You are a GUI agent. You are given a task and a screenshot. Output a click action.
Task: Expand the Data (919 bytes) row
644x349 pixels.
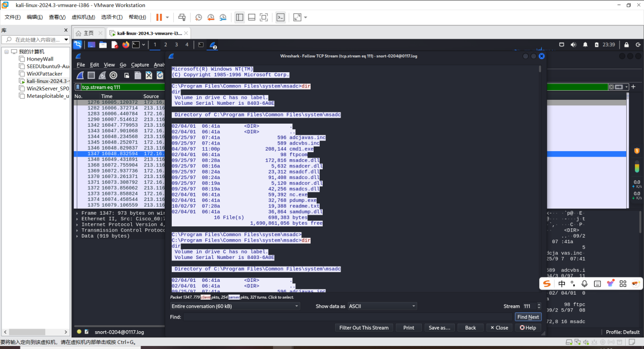77,236
